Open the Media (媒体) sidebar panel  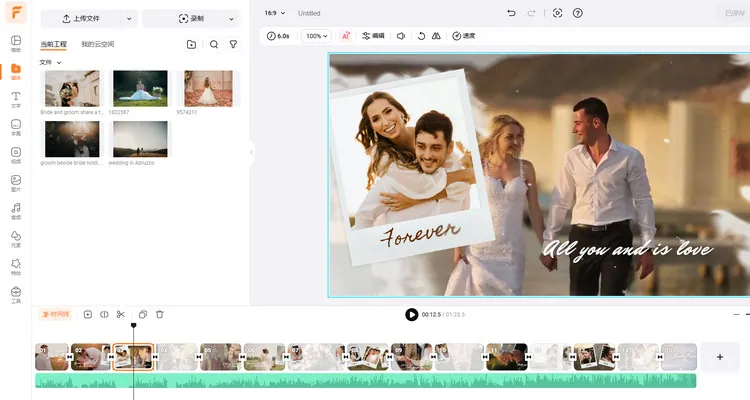click(16, 71)
